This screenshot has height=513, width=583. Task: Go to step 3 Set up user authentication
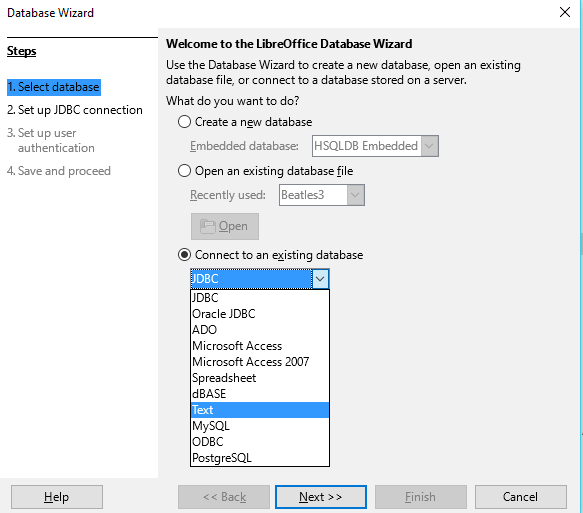[x=51, y=141]
